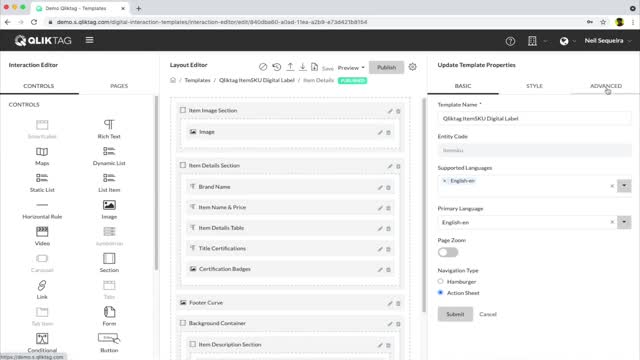Clear the Primary Language selection

[612, 222]
